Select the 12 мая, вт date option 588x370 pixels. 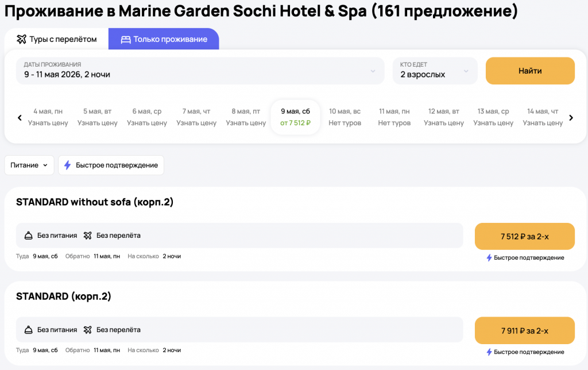pos(444,117)
